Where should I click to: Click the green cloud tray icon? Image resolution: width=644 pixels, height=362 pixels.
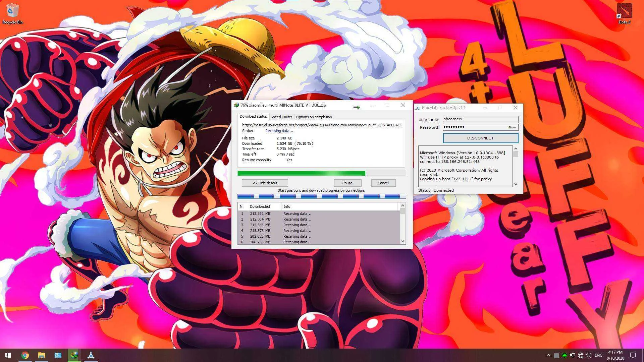565,355
